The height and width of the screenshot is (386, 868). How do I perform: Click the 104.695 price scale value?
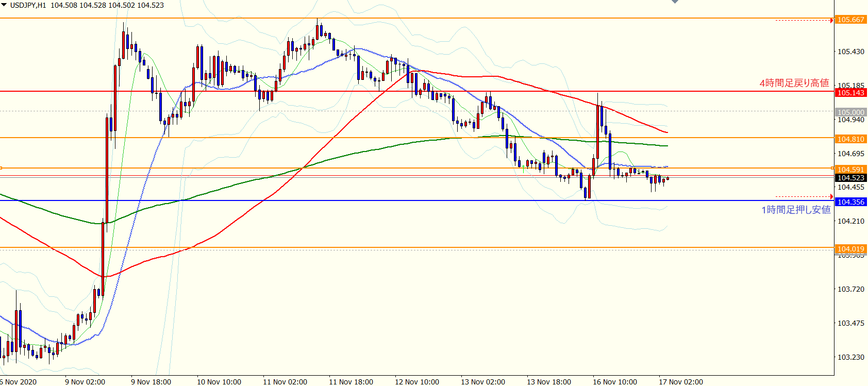(x=851, y=154)
